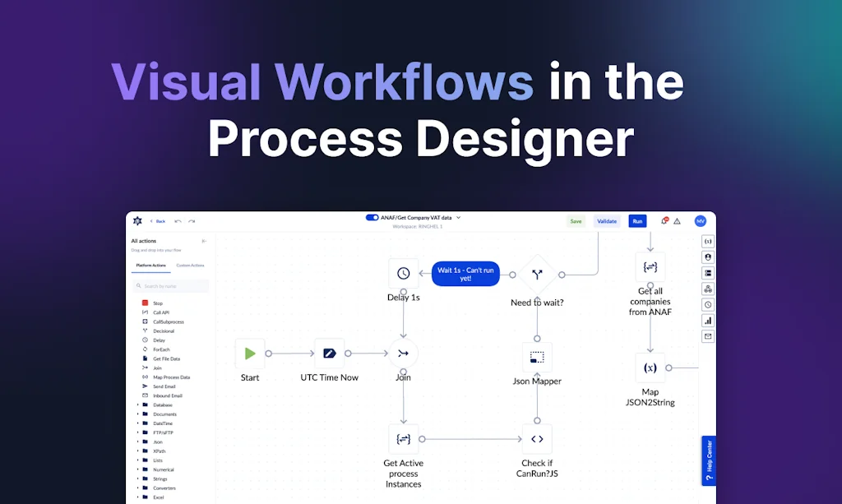Select the UTC Time Now node
842x504 pixels.
coord(329,354)
